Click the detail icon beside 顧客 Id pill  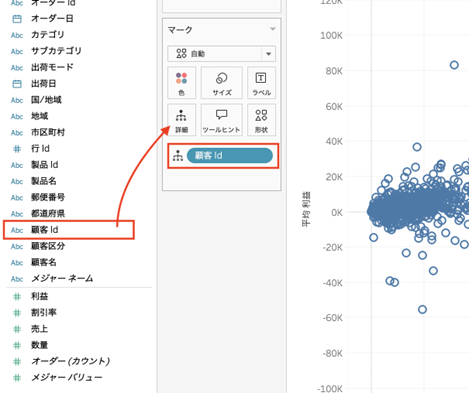[178, 156]
